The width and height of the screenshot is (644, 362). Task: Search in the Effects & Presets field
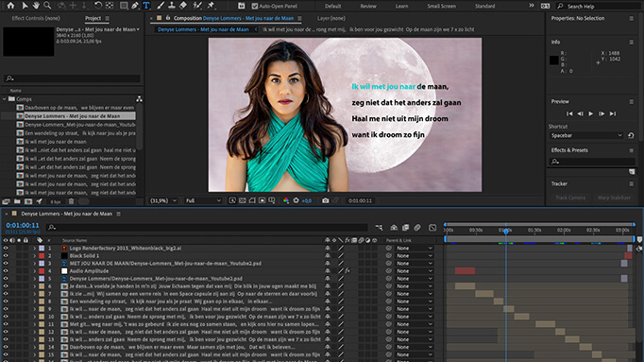click(x=592, y=162)
